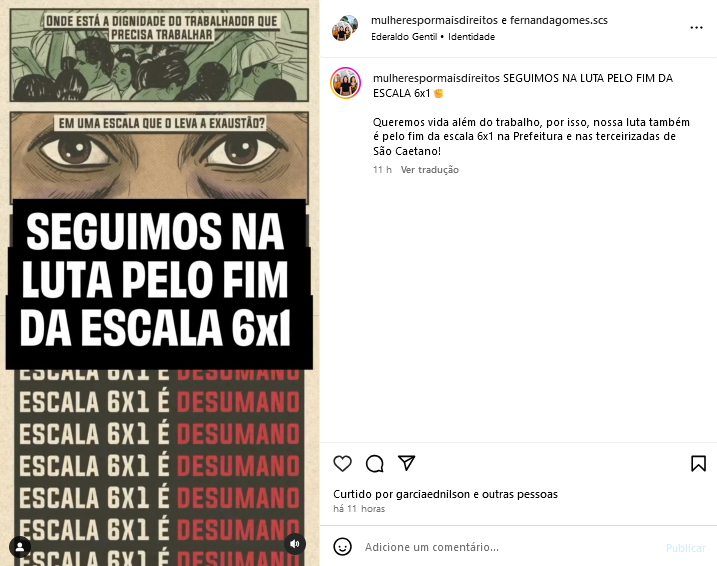This screenshot has width=717, height=566.
Task: Open fernandagomes.scs profile link
Action: [558, 20]
